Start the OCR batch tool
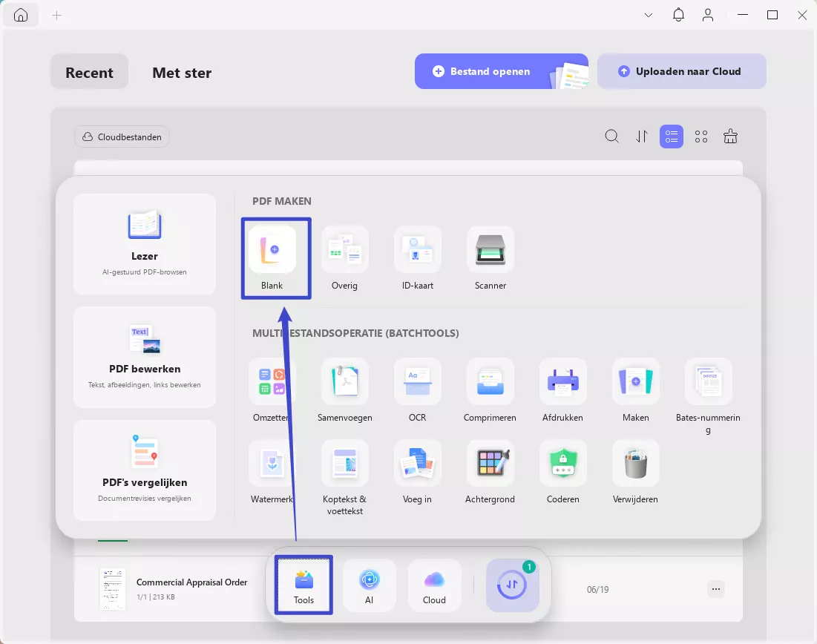 417,390
